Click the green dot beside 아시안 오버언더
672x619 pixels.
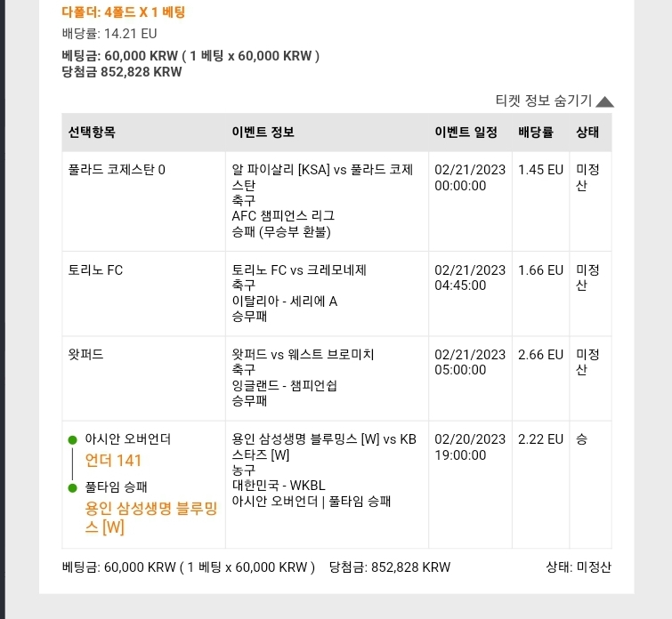point(72,440)
